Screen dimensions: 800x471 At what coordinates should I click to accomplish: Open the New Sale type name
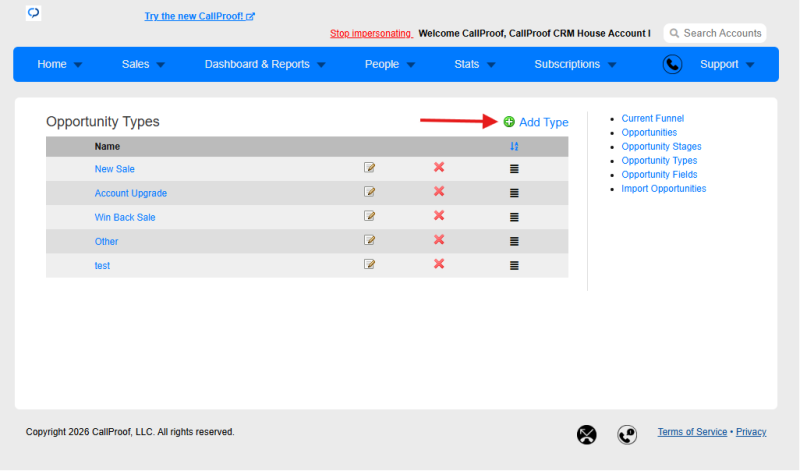(x=114, y=169)
